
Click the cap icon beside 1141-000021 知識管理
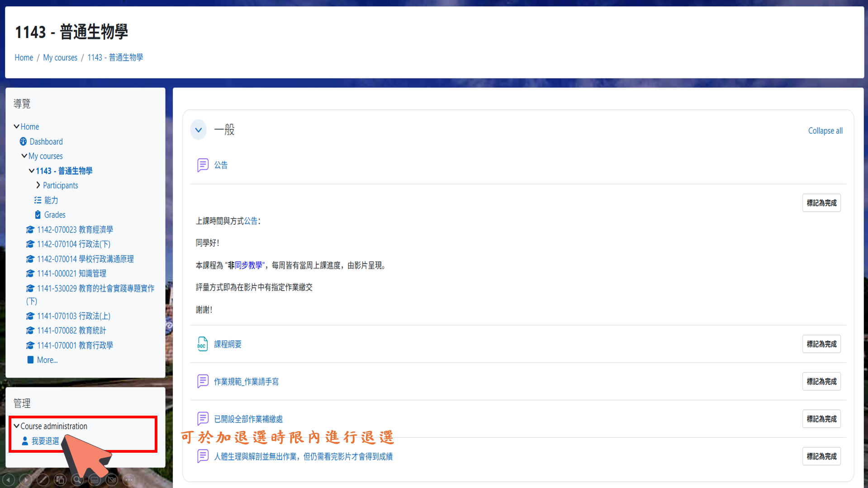click(x=30, y=274)
